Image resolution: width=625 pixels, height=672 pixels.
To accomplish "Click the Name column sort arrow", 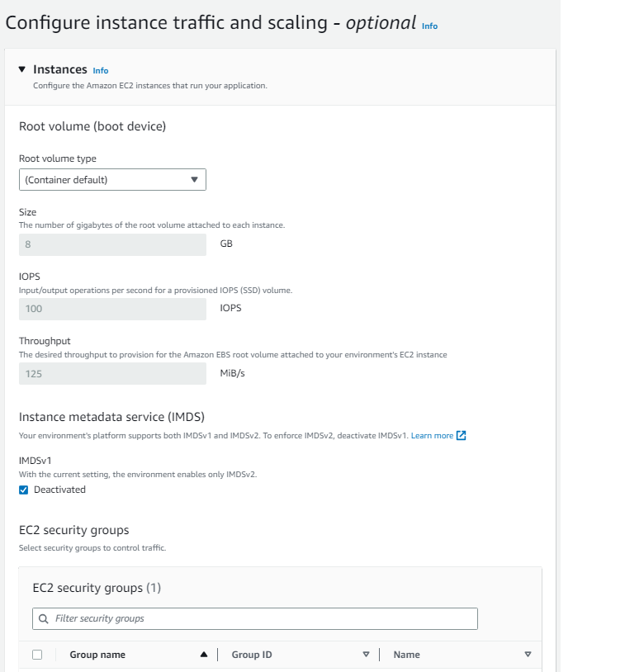I will [x=528, y=655].
